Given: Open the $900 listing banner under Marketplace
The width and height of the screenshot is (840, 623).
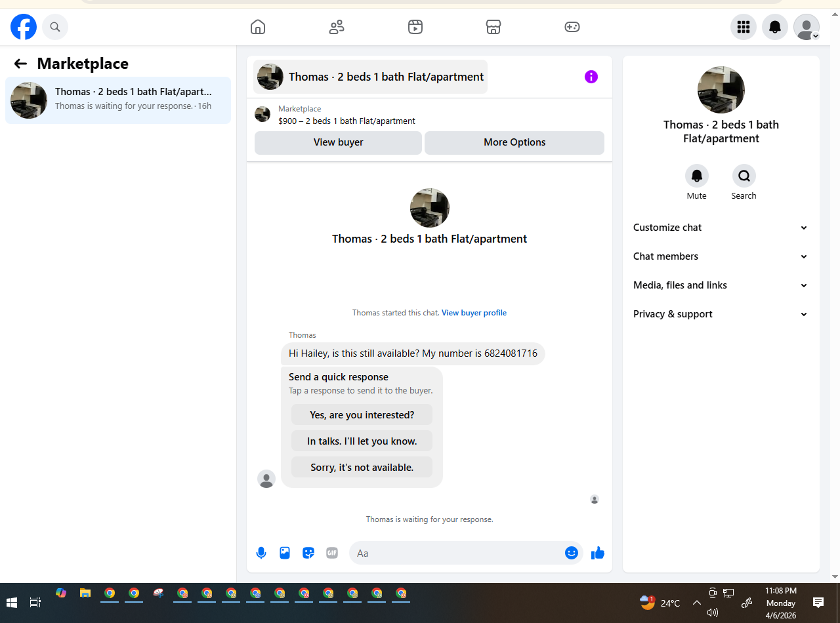Looking at the screenshot, I should pyautogui.click(x=429, y=115).
